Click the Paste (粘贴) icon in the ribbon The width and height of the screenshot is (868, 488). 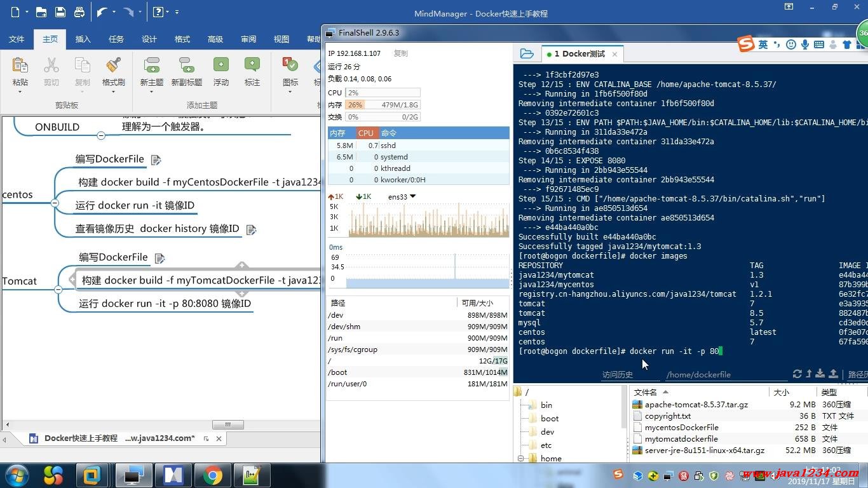20,65
